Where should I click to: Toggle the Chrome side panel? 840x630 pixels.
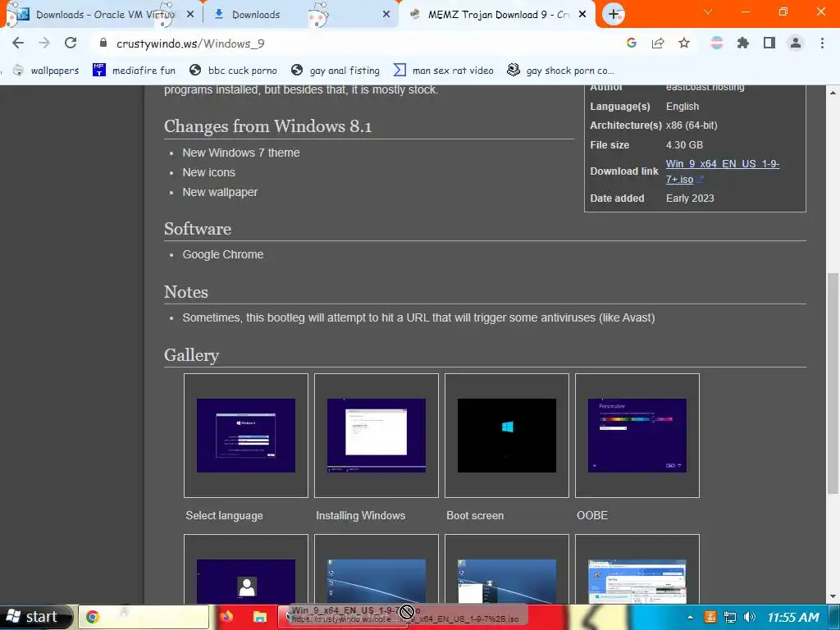click(769, 43)
